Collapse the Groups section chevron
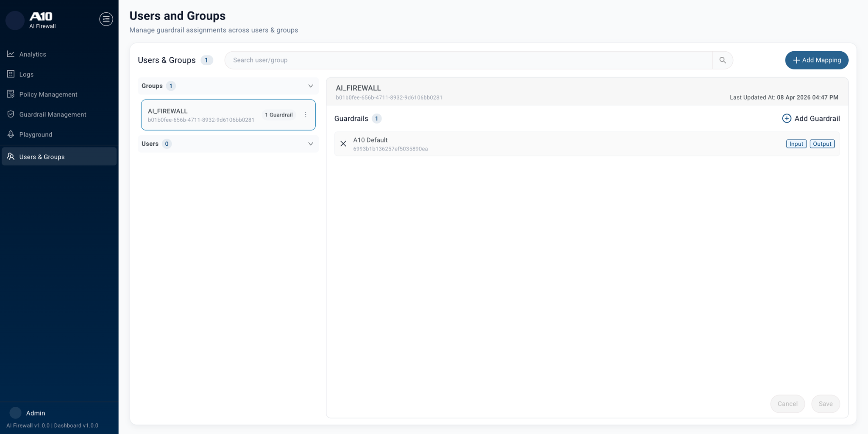Image resolution: width=868 pixels, height=434 pixels. tap(310, 86)
